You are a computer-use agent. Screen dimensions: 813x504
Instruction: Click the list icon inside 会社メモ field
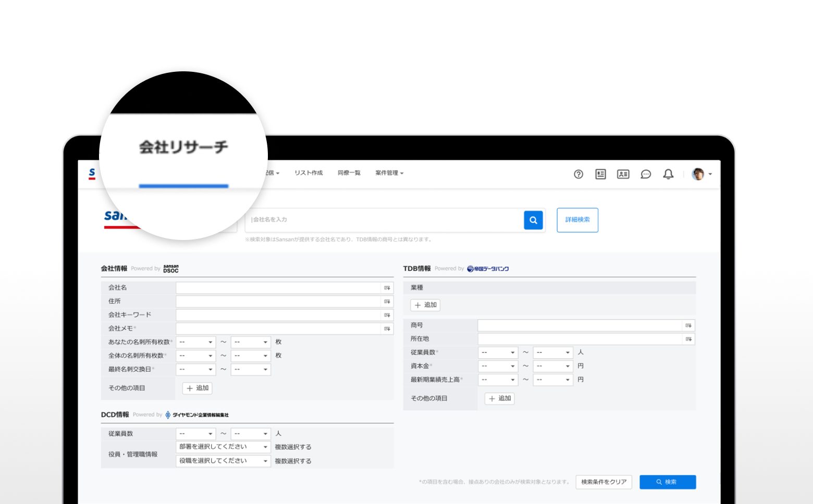387,329
